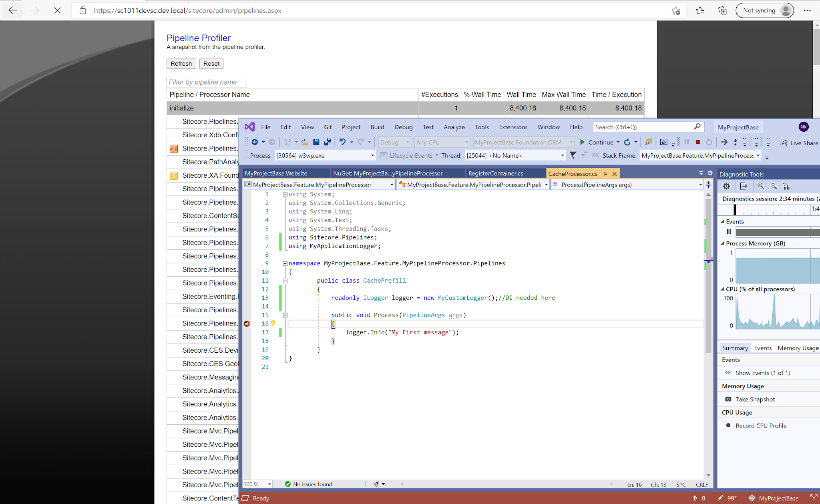The height and width of the screenshot is (504, 820).
Task: Open the Find in Files toolbar icon
Action: [x=649, y=142]
